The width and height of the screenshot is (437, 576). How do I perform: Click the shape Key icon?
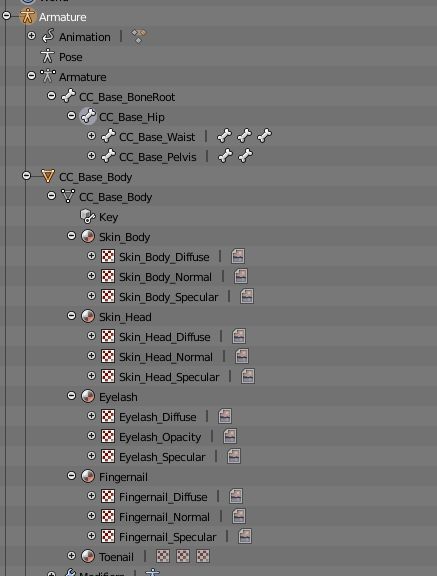click(88, 216)
